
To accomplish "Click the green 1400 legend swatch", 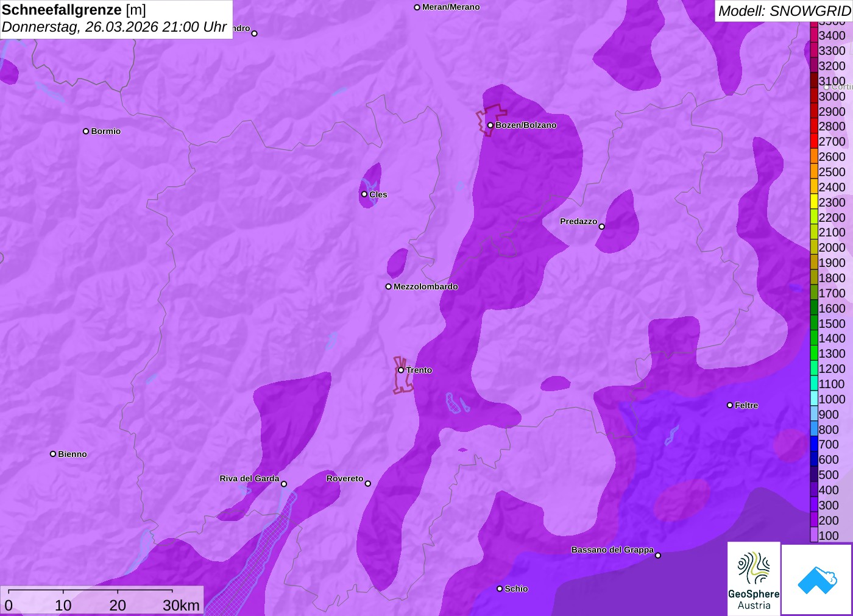I will pyautogui.click(x=814, y=338).
